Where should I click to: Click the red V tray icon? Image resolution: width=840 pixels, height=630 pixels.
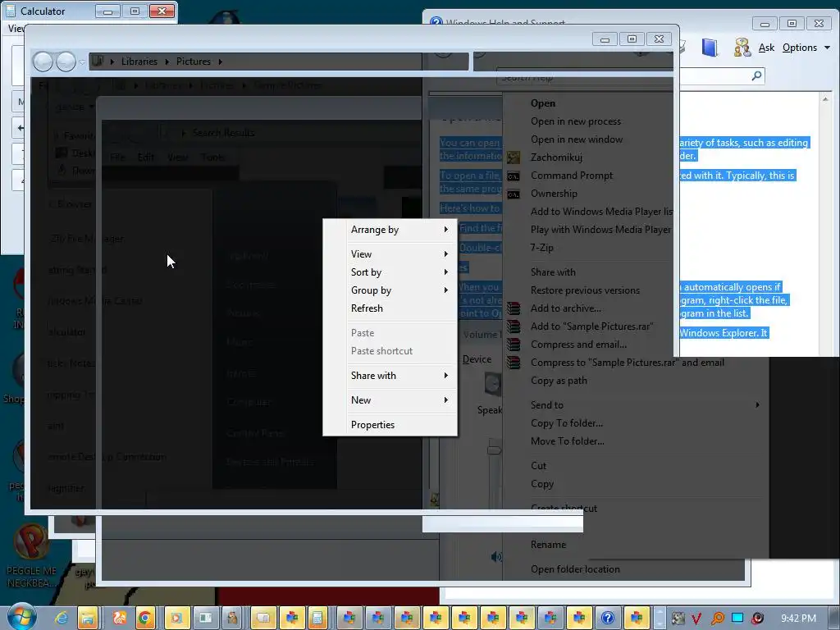click(x=696, y=619)
